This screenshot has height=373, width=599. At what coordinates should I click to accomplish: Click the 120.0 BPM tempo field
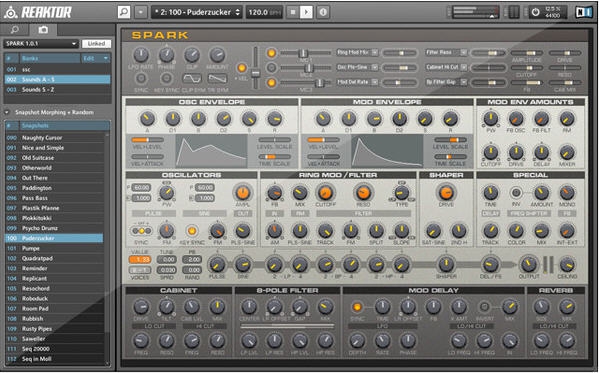click(264, 12)
